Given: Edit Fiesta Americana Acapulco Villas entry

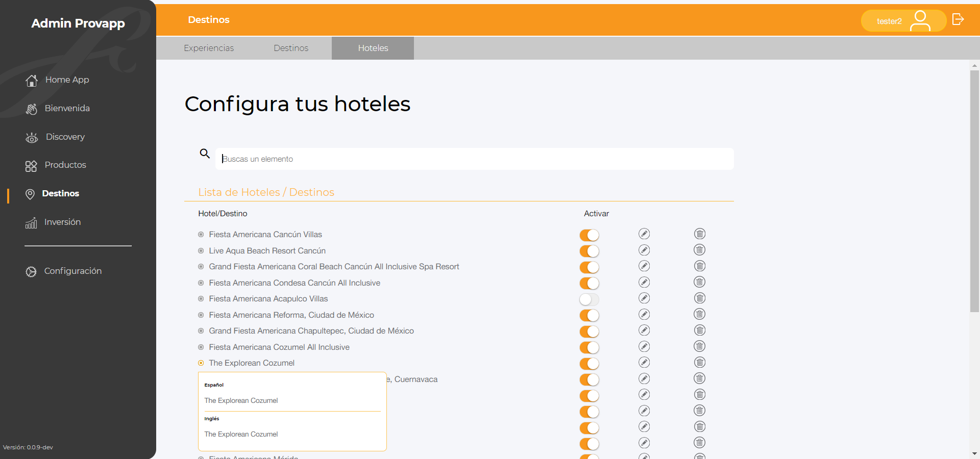Looking at the screenshot, I should click(644, 298).
